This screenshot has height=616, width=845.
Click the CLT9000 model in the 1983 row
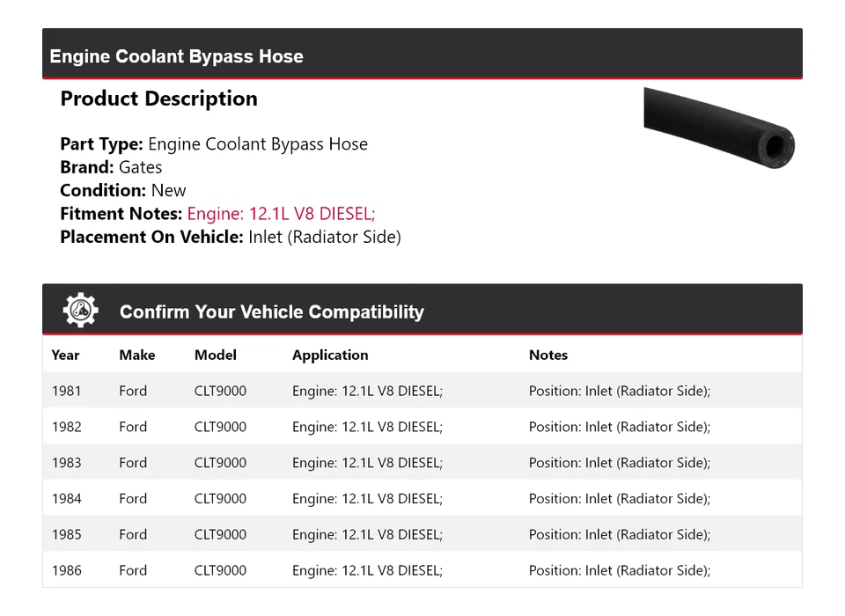pos(220,463)
